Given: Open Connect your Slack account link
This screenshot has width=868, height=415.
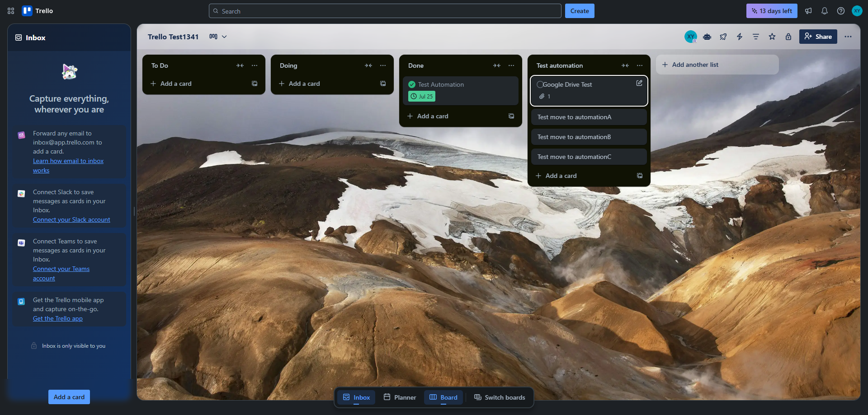Looking at the screenshot, I should click(x=71, y=219).
